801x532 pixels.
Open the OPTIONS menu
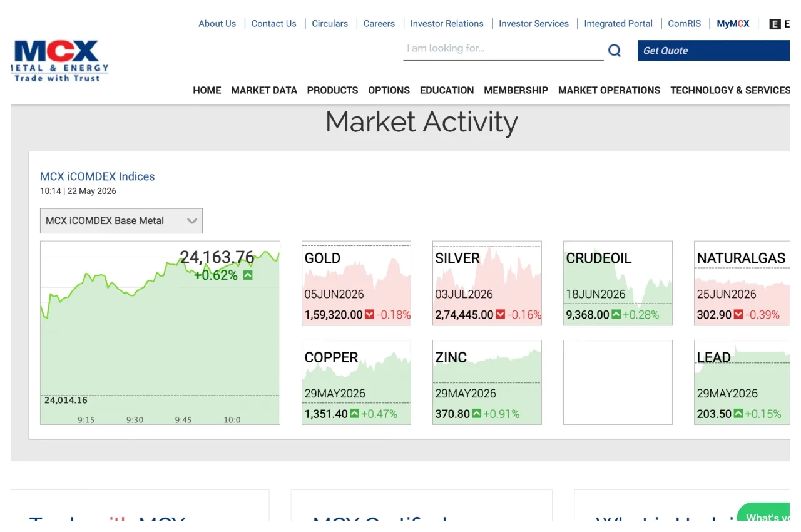(389, 90)
